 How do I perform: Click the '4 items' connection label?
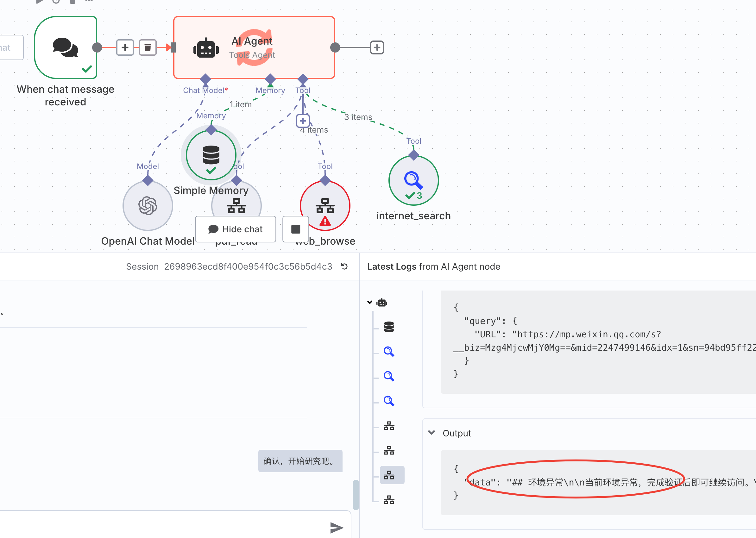tap(314, 130)
